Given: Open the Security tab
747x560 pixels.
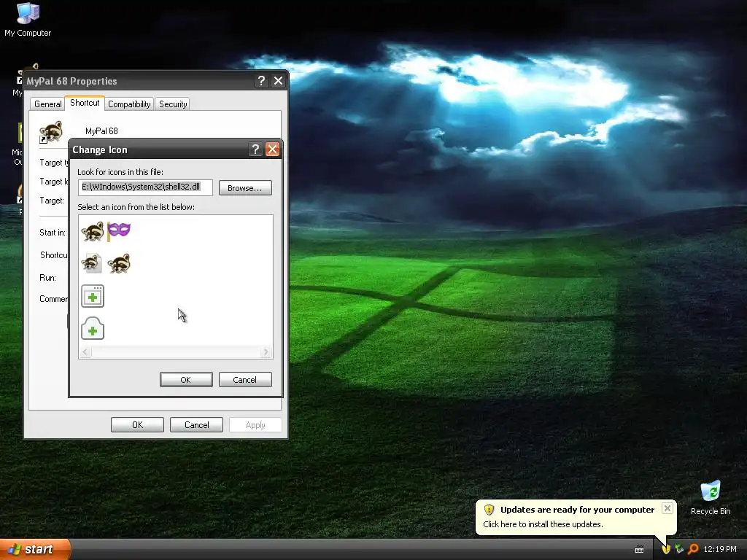Looking at the screenshot, I should (x=172, y=104).
